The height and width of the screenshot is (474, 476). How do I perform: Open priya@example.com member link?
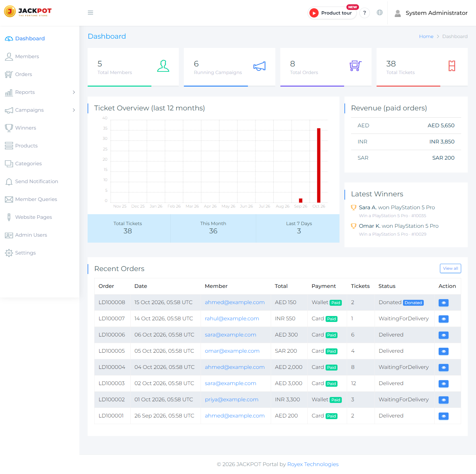[x=231, y=400]
